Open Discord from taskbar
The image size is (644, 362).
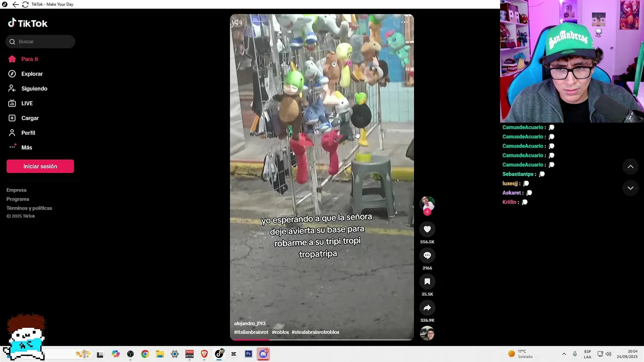pos(263,354)
